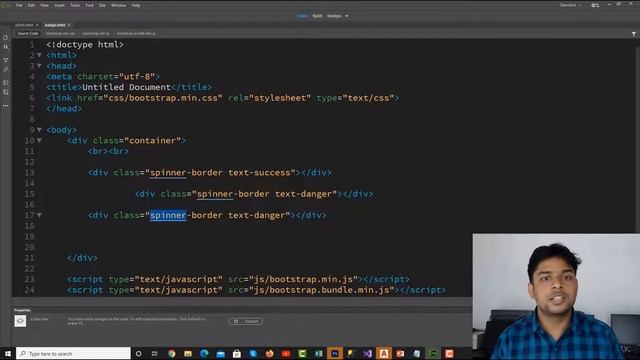The height and width of the screenshot is (360, 640).
Task: Click text-success class on line 13
Action: (259, 173)
